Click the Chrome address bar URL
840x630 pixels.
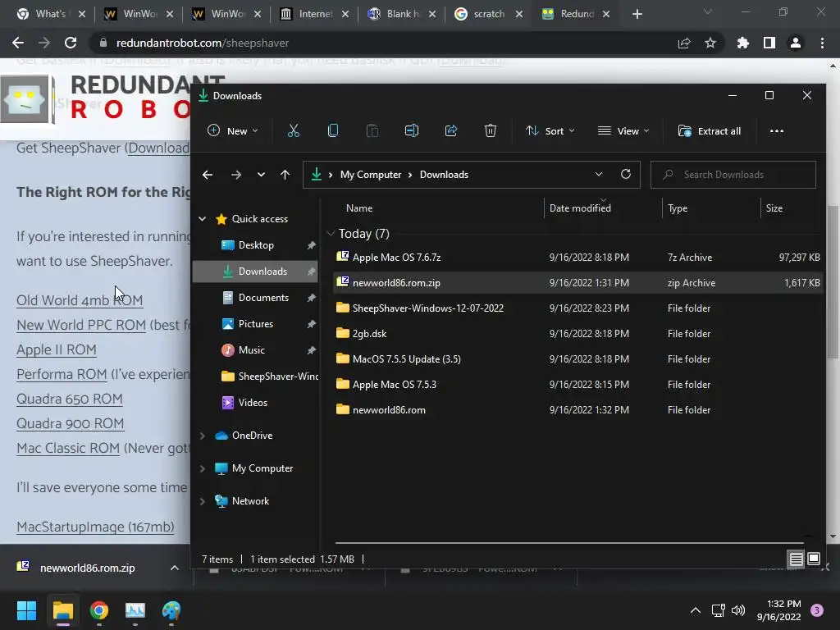(x=203, y=43)
